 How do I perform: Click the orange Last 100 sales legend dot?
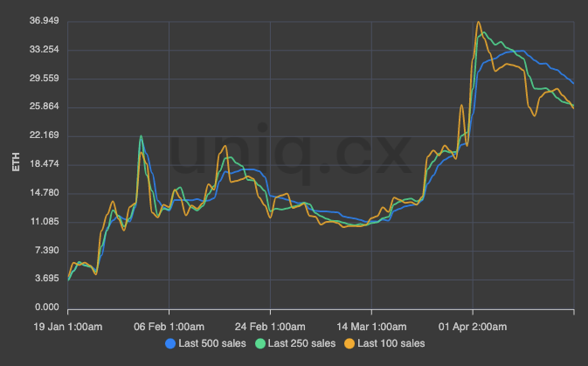pos(350,343)
